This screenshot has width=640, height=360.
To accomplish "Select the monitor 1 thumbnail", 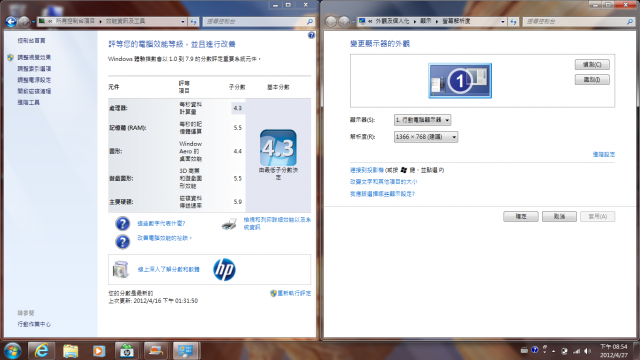I will point(460,81).
